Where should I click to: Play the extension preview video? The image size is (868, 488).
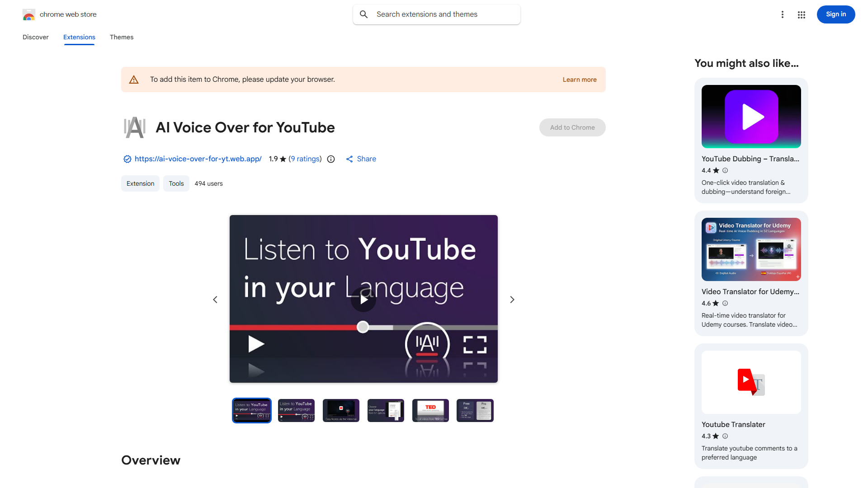tap(363, 299)
